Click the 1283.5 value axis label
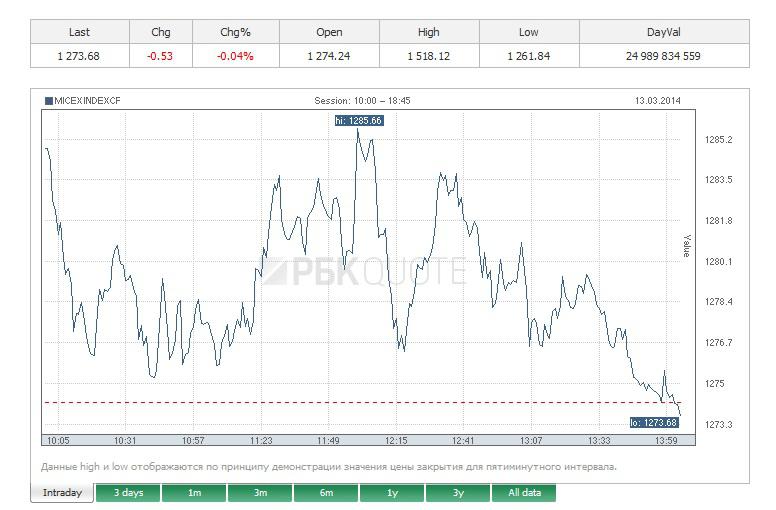The image size is (776, 510). (719, 180)
